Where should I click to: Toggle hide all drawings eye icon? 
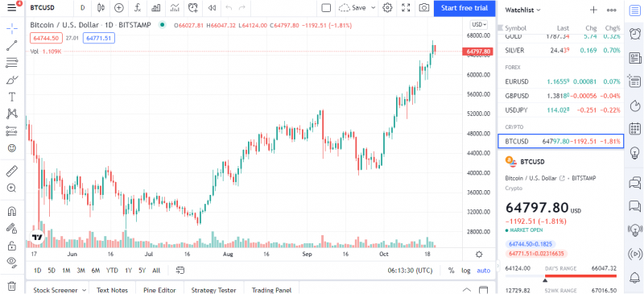tap(12, 262)
